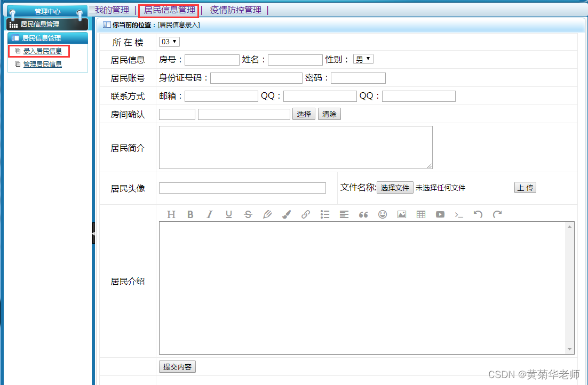Insert an image via editor toolbar

pos(402,214)
